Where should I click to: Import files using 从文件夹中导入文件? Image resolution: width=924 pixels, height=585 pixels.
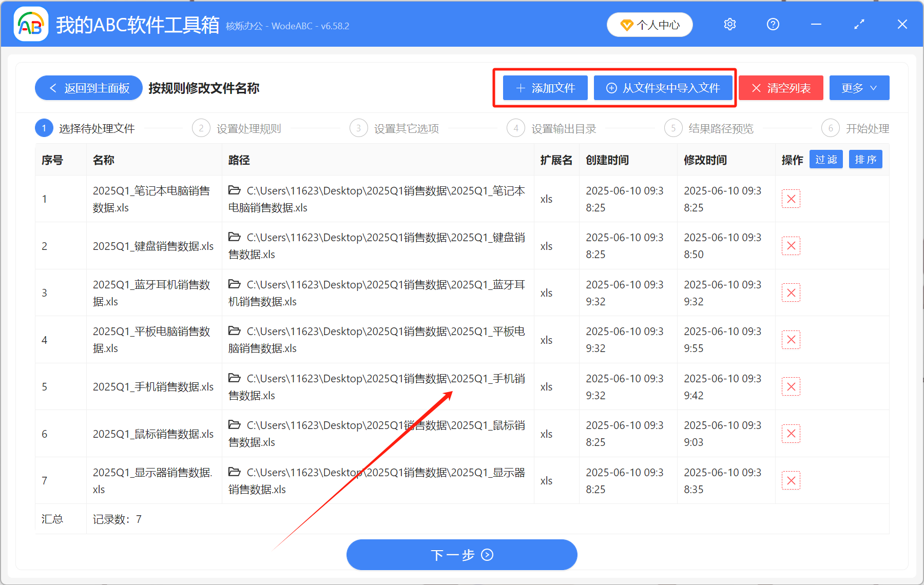[x=663, y=88]
